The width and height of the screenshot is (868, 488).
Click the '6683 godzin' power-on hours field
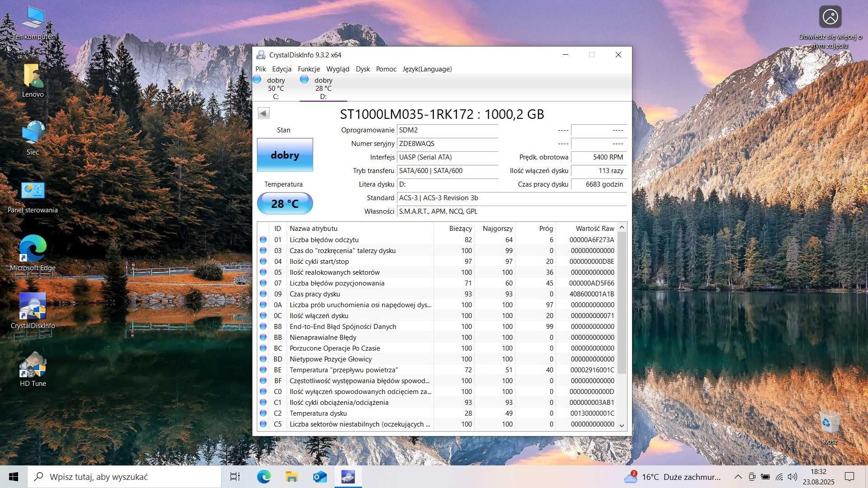(599, 184)
